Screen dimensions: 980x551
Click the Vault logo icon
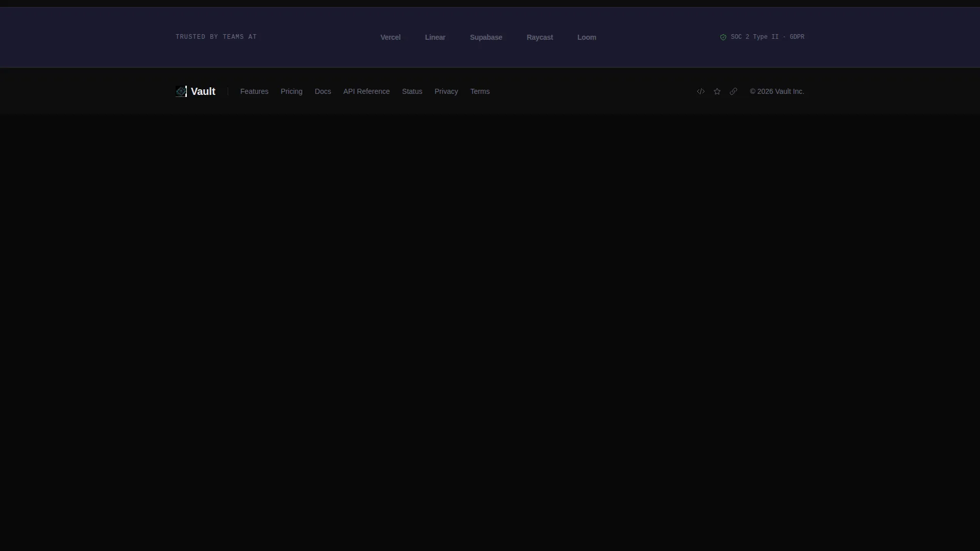pos(181,91)
